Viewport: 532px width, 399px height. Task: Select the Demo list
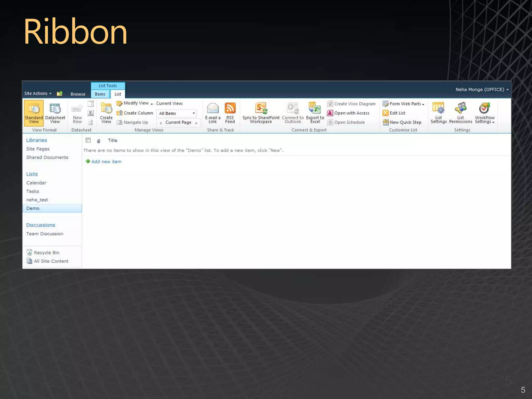[x=52, y=208]
